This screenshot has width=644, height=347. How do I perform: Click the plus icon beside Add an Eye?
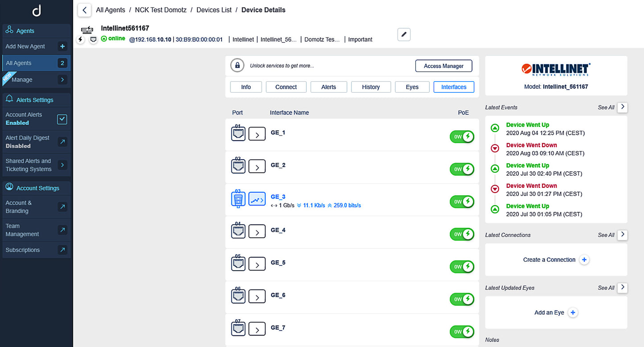[x=573, y=313]
